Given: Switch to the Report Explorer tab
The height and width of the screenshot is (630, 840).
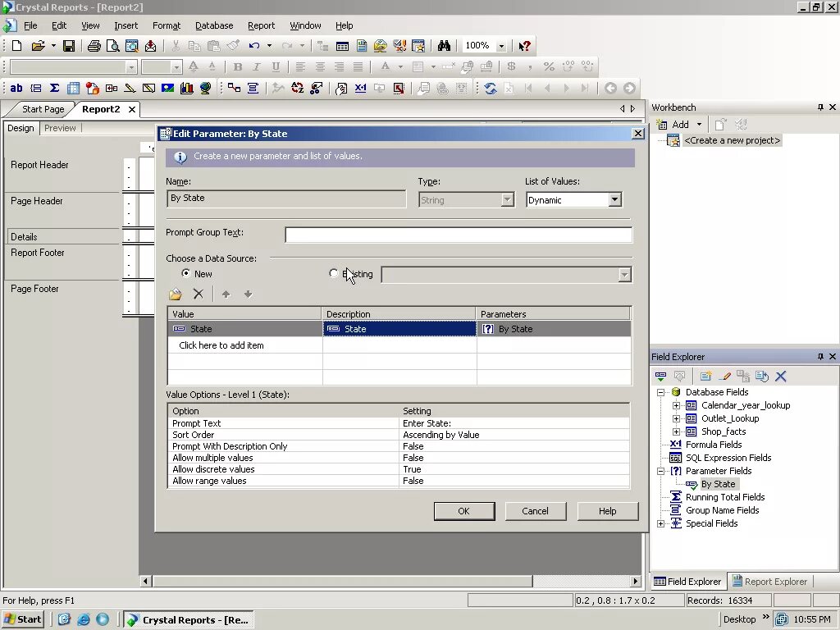Looking at the screenshot, I should [x=769, y=582].
